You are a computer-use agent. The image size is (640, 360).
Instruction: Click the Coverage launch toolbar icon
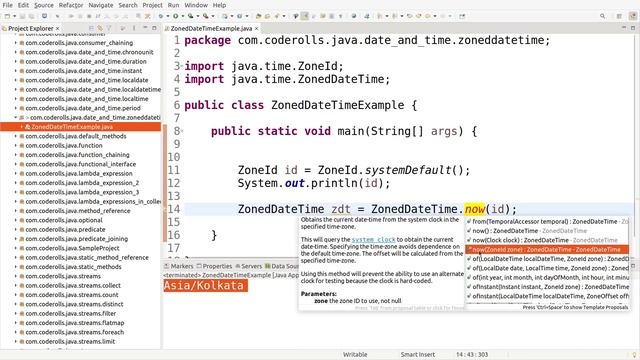pyautogui.click(x=190, y=16)
